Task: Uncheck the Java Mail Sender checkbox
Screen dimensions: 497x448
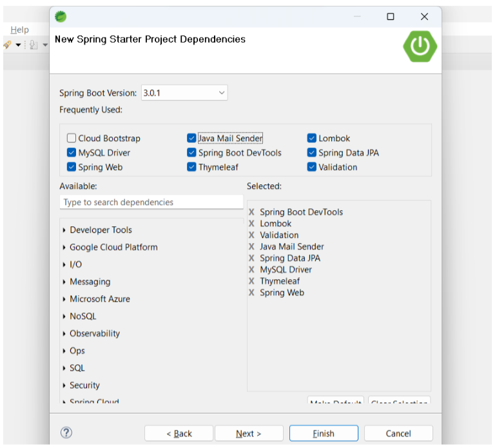Action: click(x=191, y=138)
